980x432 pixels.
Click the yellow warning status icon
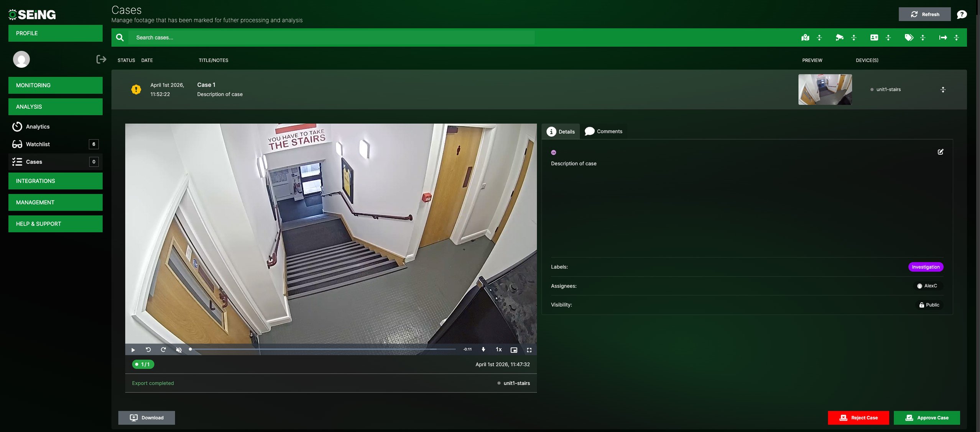click(x=136, y=89)
